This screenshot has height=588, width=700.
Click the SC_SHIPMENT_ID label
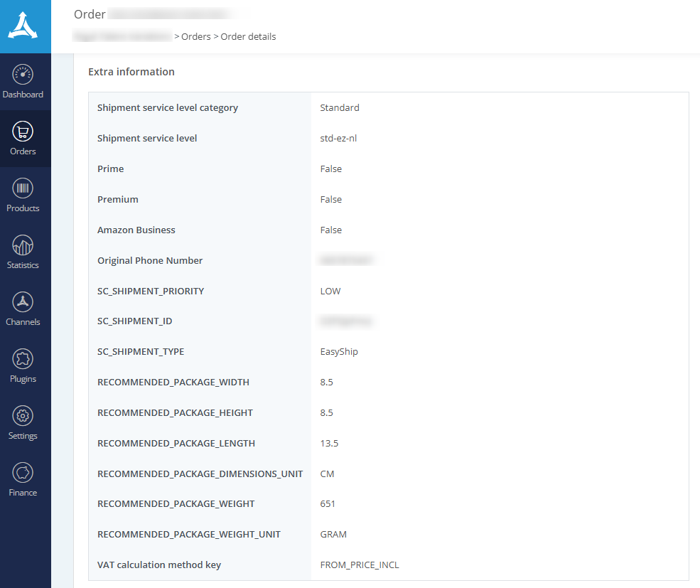tap(135, 321)
